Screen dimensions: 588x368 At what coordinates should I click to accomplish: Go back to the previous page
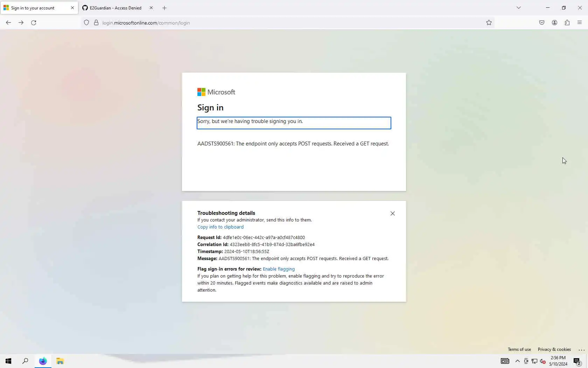[8, 23]
